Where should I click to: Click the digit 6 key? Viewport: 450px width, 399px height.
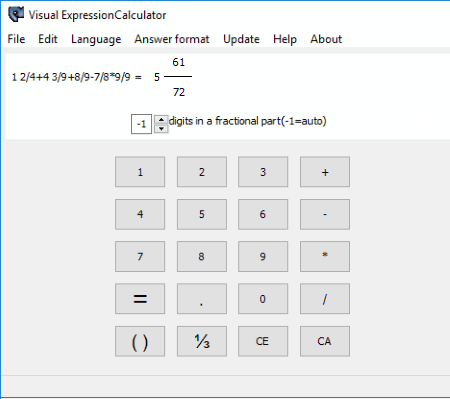coord(263,214)
